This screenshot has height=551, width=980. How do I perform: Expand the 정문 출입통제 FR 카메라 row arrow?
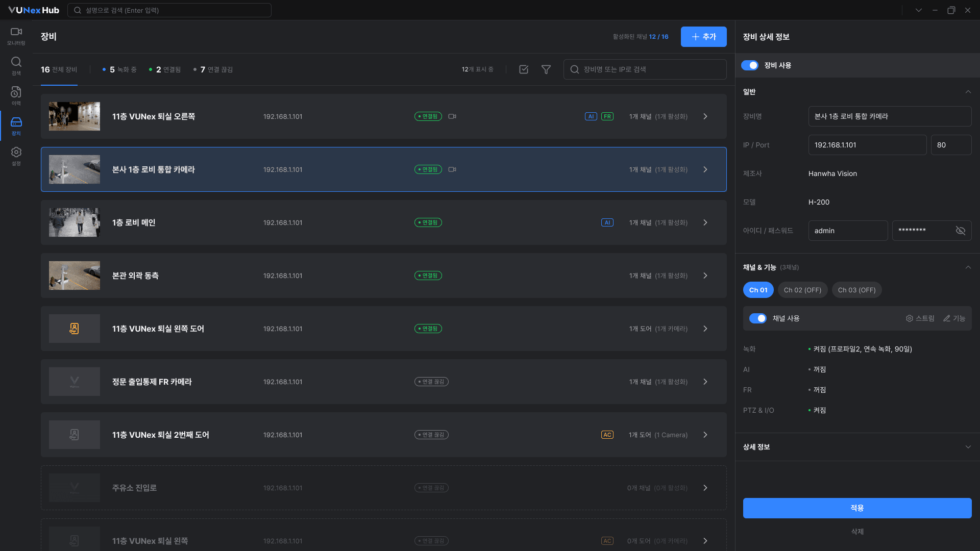pos(705,382)
